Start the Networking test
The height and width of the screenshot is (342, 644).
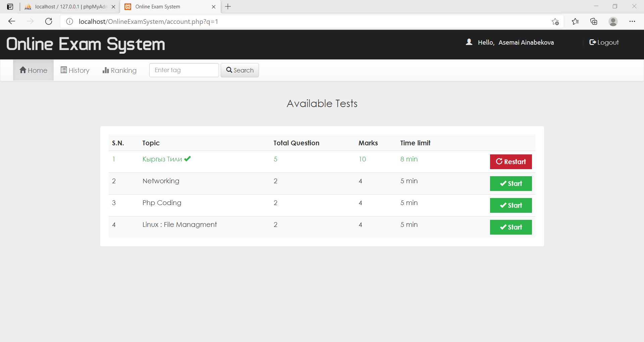511,184
